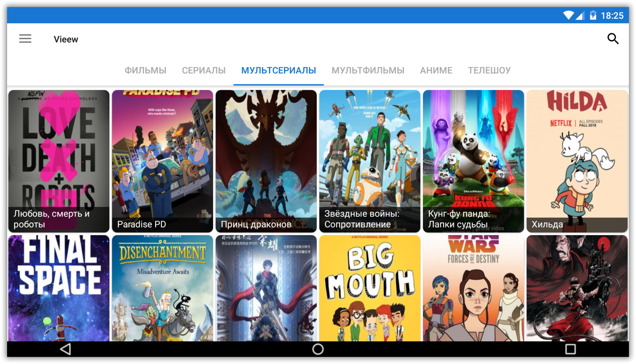The image size is (636, 364).
Task: Open the Final Space poster
Action: (x=59, y=288)
